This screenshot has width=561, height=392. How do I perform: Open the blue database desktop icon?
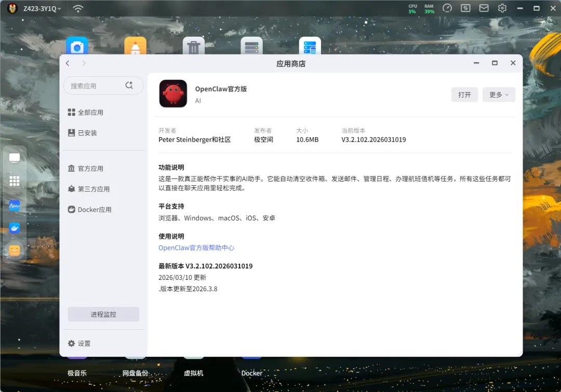(310, 46)
